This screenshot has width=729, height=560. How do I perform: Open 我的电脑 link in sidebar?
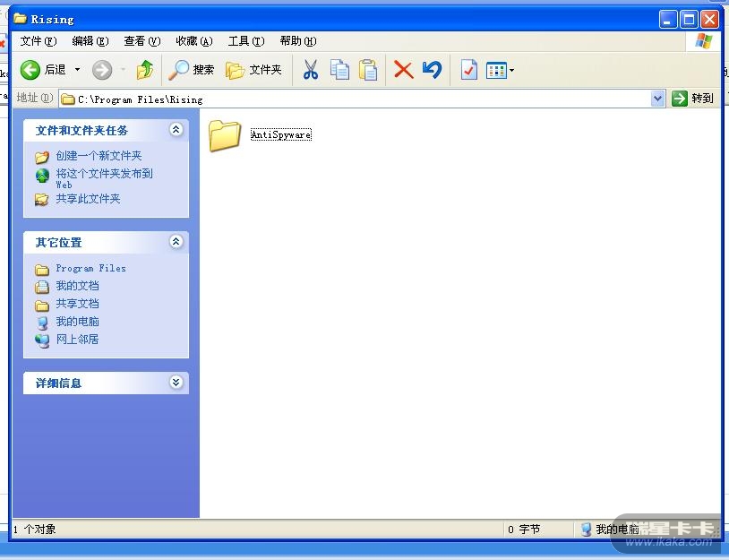coord(77,322)
